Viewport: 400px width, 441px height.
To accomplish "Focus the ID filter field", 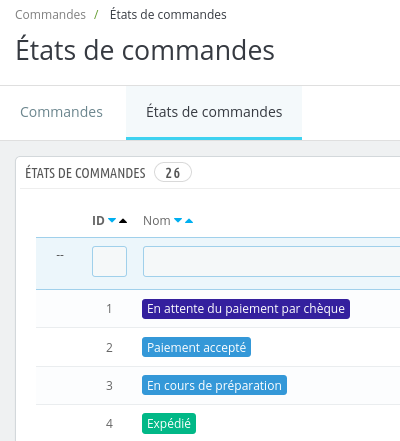I will tap(109, 261).
